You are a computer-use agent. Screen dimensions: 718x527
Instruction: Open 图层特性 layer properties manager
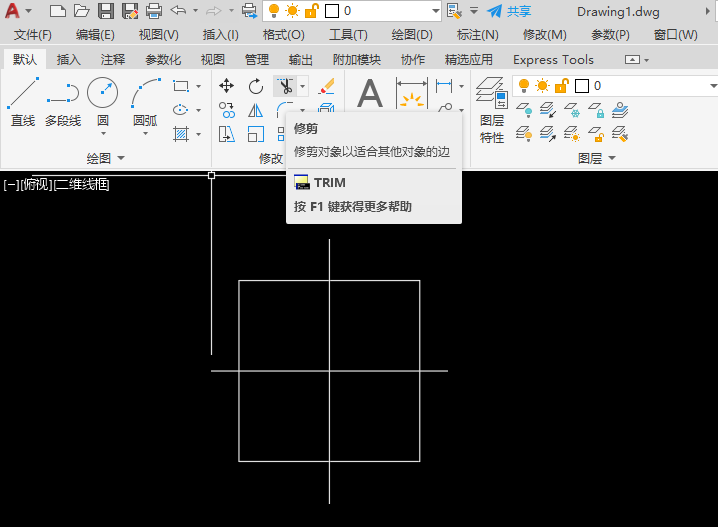pyautogui.click(x=492, y=110)
